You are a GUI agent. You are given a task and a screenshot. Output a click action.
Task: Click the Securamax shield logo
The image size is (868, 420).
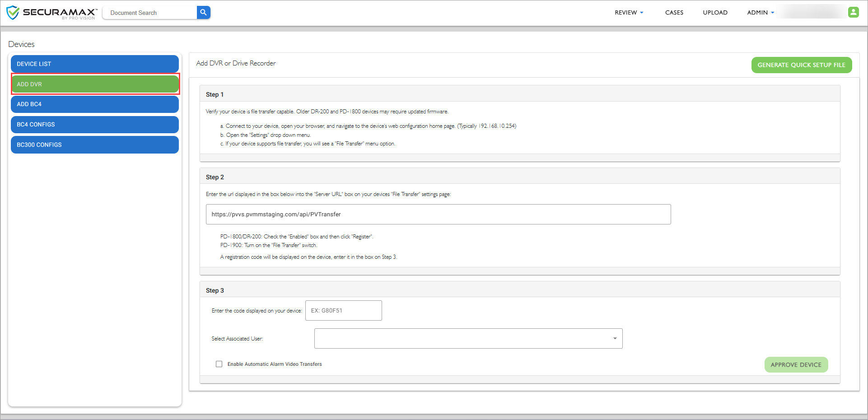[13, 13]
